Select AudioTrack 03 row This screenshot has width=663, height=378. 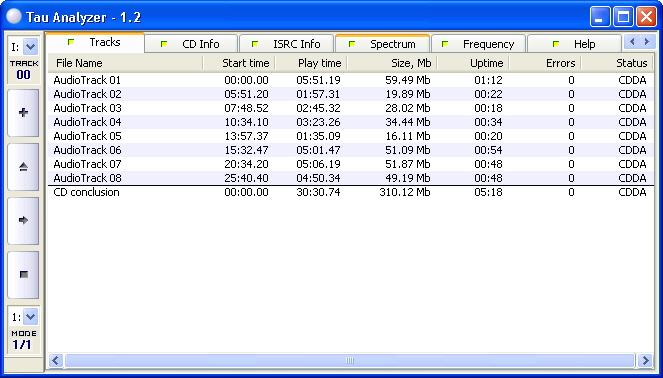pyautogui.click(x=351, y=108)
